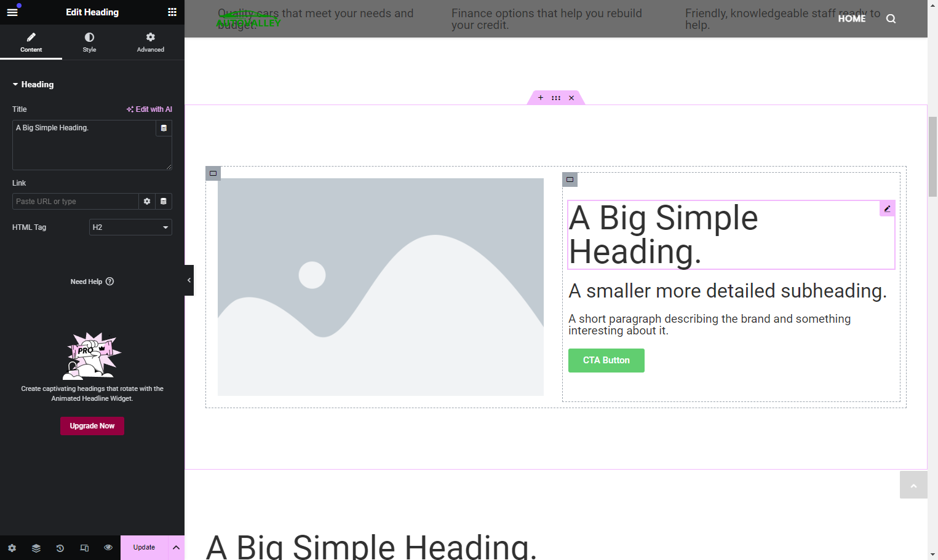Click the green CTA Button
The width and height of the screenshot is (938, 560).
pyautogui.click(x=606, y=360)
